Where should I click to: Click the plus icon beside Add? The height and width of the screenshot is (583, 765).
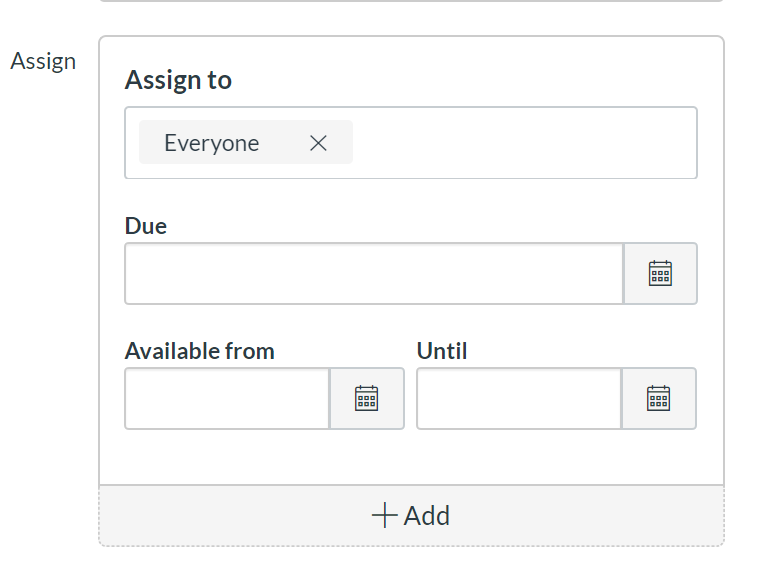tap(384, 516)
